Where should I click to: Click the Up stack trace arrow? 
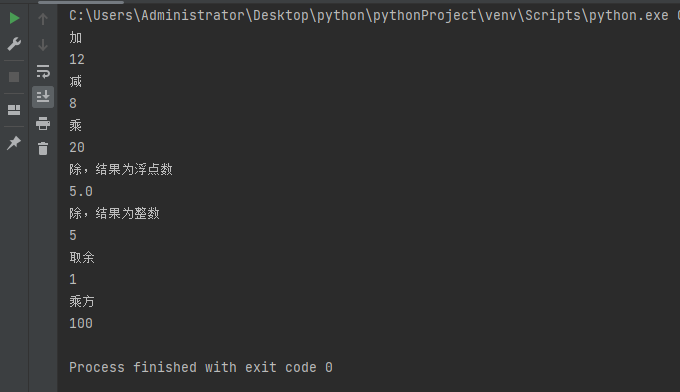43,19
